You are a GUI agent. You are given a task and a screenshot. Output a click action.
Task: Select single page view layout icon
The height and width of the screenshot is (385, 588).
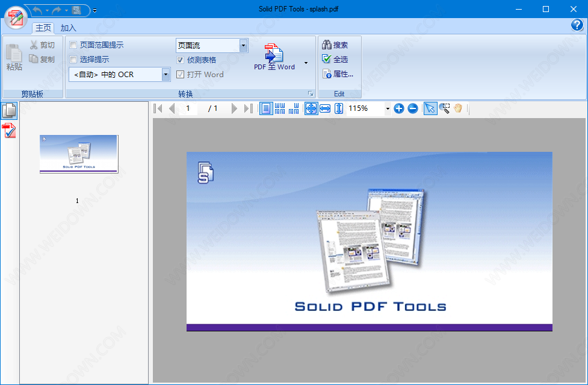point(266,108)
